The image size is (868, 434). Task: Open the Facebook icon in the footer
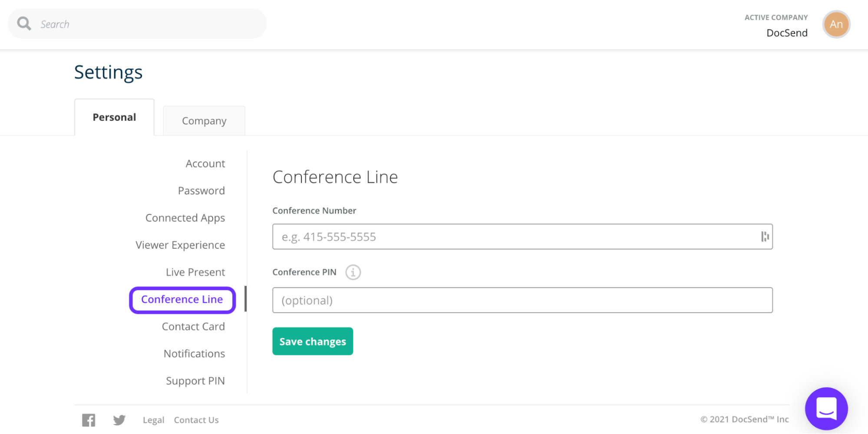point(89,420)
